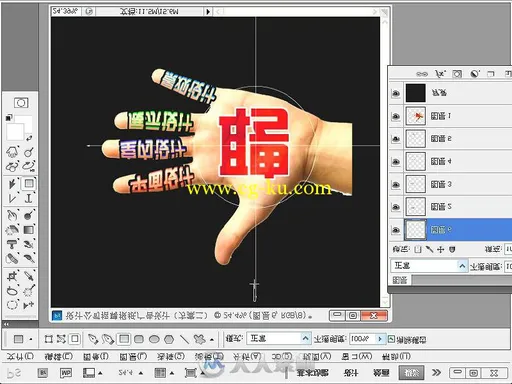The image size is (512, 384).
Task: Open Mini Bridge Mb icon
Action: coord(66,373)
